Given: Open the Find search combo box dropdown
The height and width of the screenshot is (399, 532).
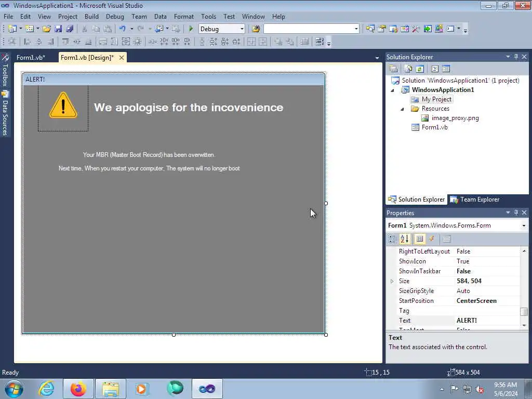Looking at the screenshot, I should [x=356, y=29].
